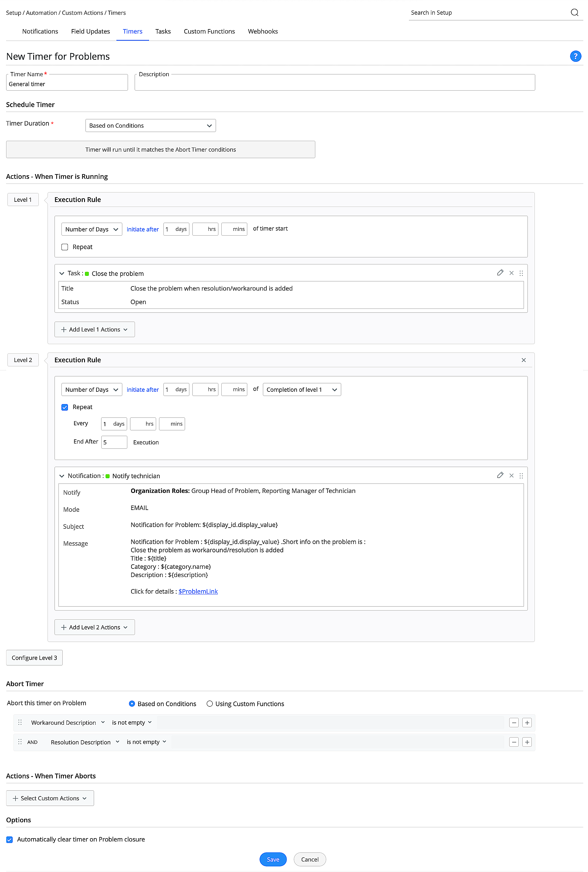Viewport: 588px width, 872px height.
Task: Enable Repeat for Level 1 rule
Action: [x=65, y=247]
